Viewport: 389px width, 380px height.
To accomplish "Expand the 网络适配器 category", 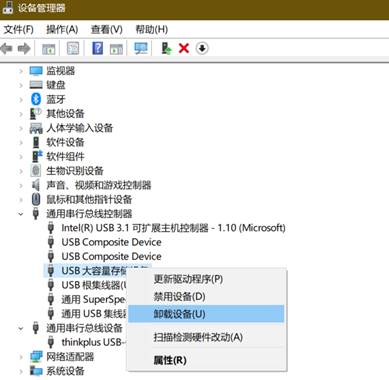I will click(21, 357).
